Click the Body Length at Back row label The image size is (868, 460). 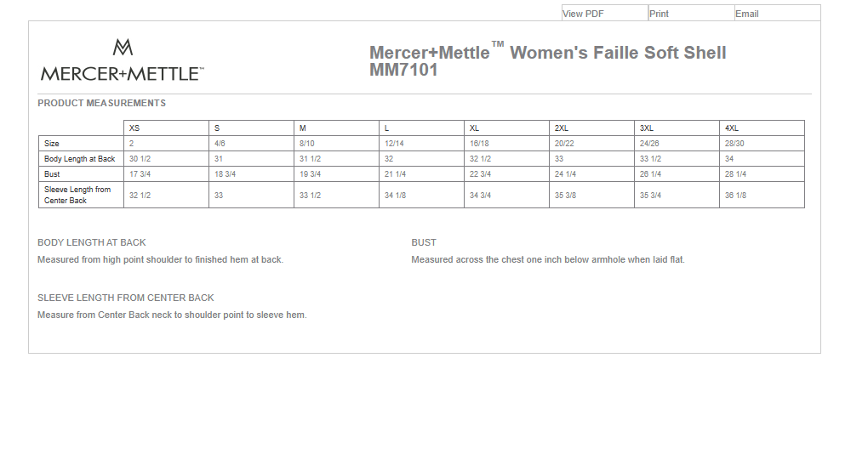[80, 159]
